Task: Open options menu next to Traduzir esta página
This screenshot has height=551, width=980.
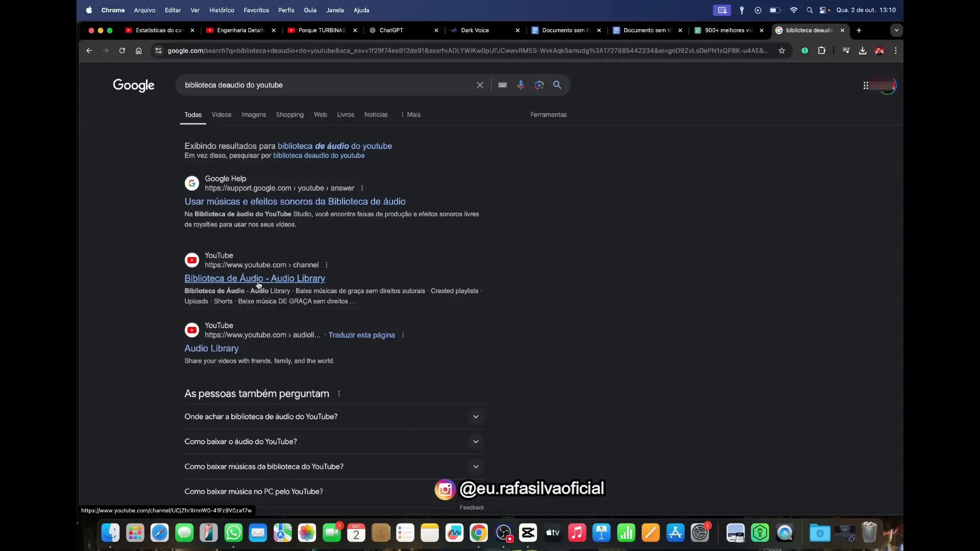Action: (x=403, y=335)
